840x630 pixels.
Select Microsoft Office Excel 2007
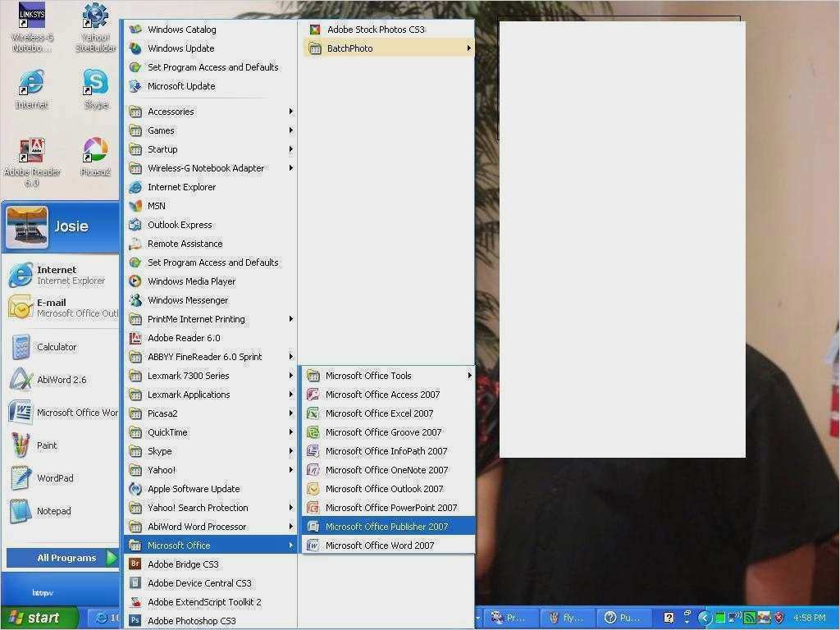pyautogui.click(x=379, y=413)
